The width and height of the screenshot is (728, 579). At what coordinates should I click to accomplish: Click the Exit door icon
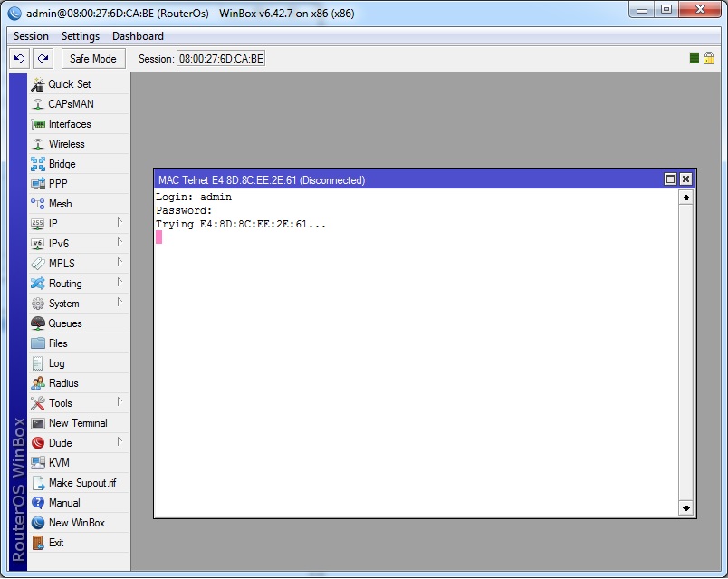tap(38, 543)
